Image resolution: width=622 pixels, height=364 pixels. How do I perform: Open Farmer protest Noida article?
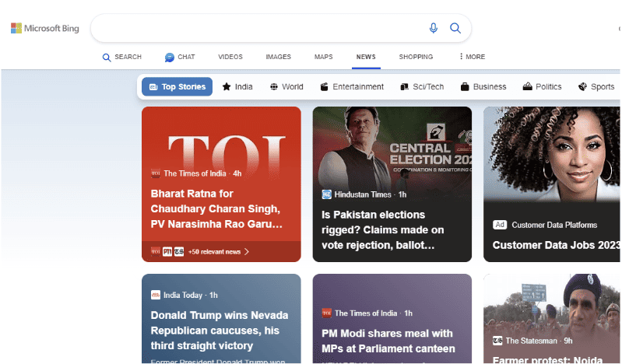(x=547, y=359)
